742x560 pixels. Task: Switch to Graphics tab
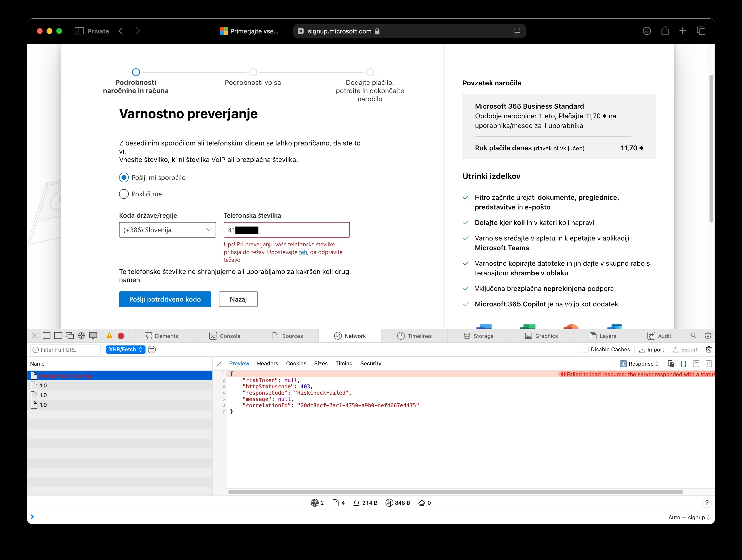pos(541,336)
